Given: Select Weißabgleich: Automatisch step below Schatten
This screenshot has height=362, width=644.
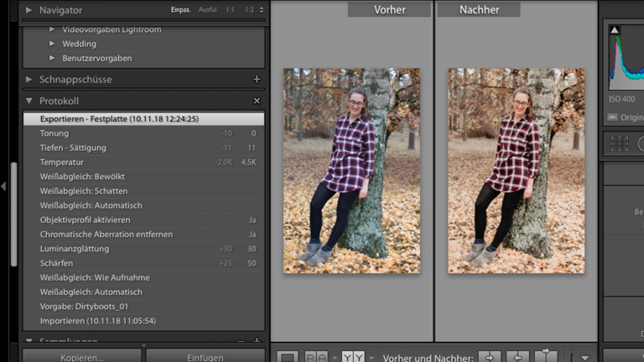Looking at the screenshot, I should point(143,205).
